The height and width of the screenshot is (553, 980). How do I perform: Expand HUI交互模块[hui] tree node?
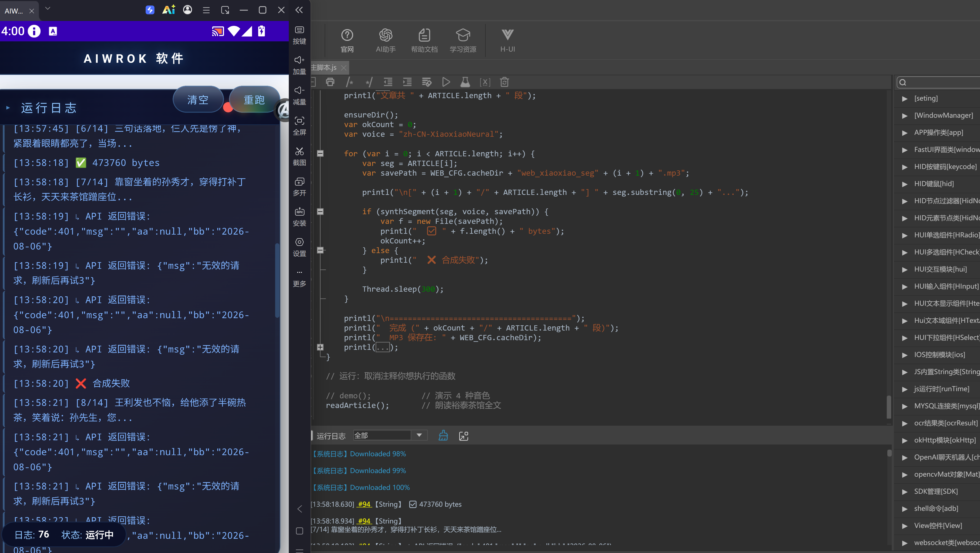[905, 270]
